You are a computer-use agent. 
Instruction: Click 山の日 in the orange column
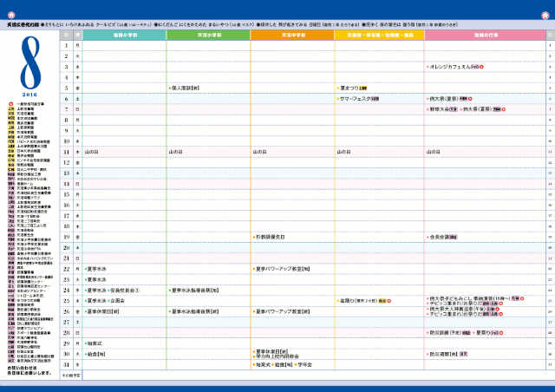point(259,152)
